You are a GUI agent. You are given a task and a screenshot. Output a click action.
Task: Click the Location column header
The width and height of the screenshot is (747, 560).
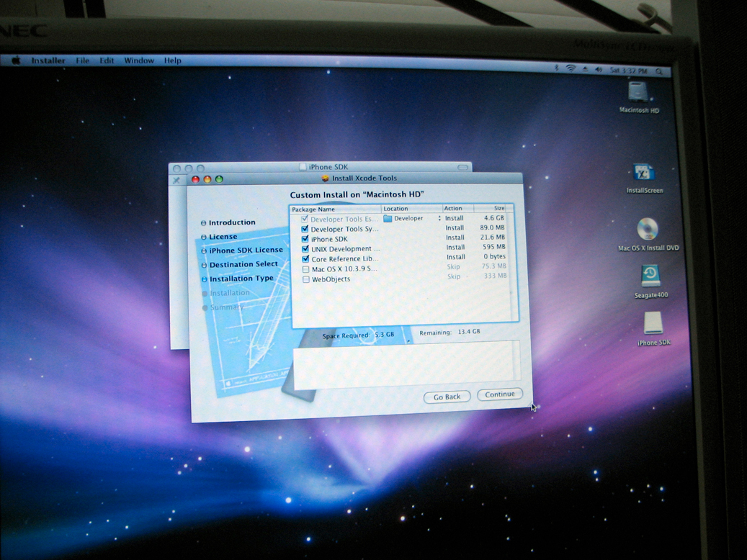click(411, 209)
